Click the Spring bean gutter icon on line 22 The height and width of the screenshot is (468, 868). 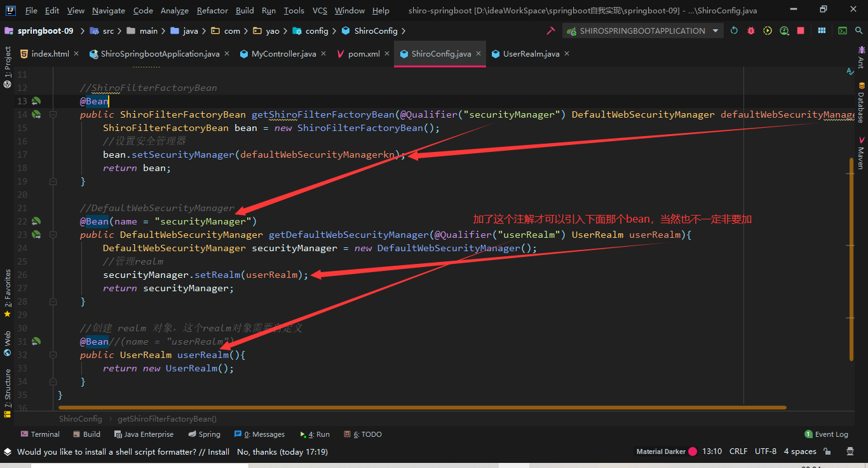(x=36, y=221)
